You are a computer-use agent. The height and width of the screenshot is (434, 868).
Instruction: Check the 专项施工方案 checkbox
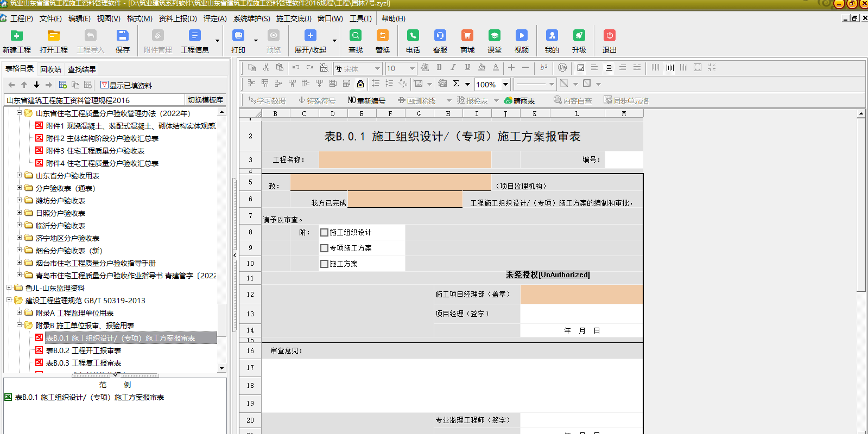pos(325,248)
